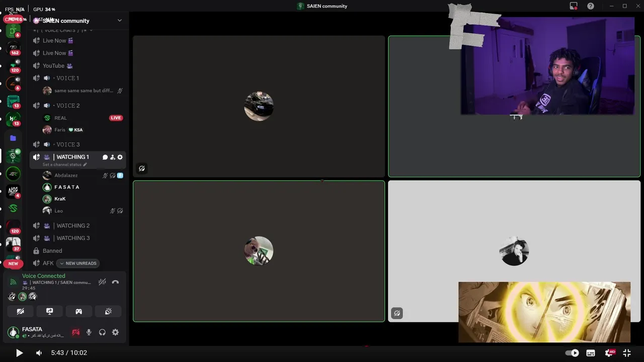Expand the SAIEN community server dropdown
644x362 pixels.
(119, 21)
